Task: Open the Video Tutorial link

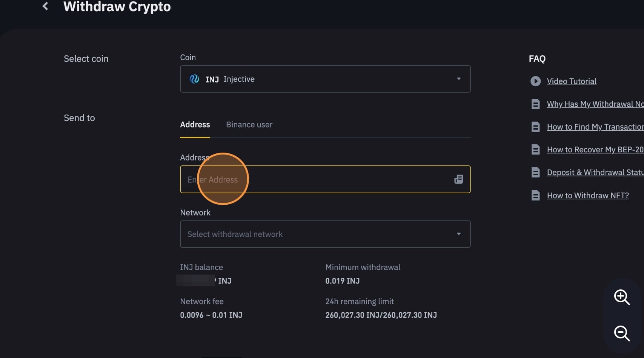Action: click(x=571, y=81)
